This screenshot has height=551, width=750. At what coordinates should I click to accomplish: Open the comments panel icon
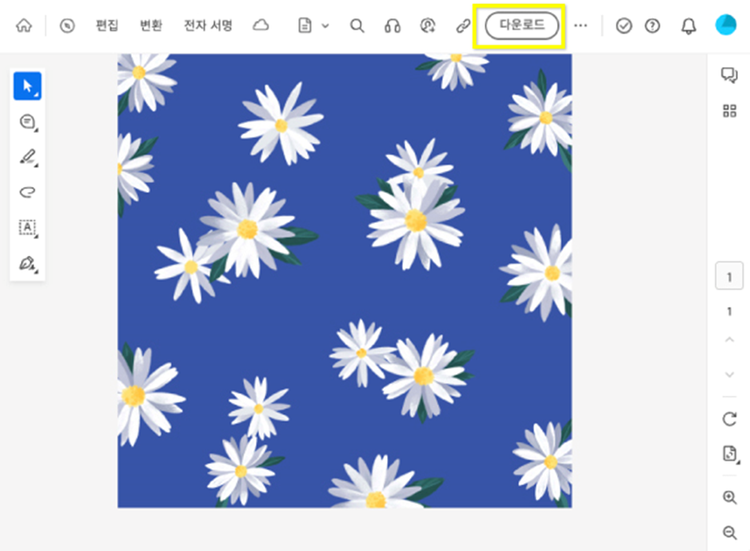coord(729,75)
